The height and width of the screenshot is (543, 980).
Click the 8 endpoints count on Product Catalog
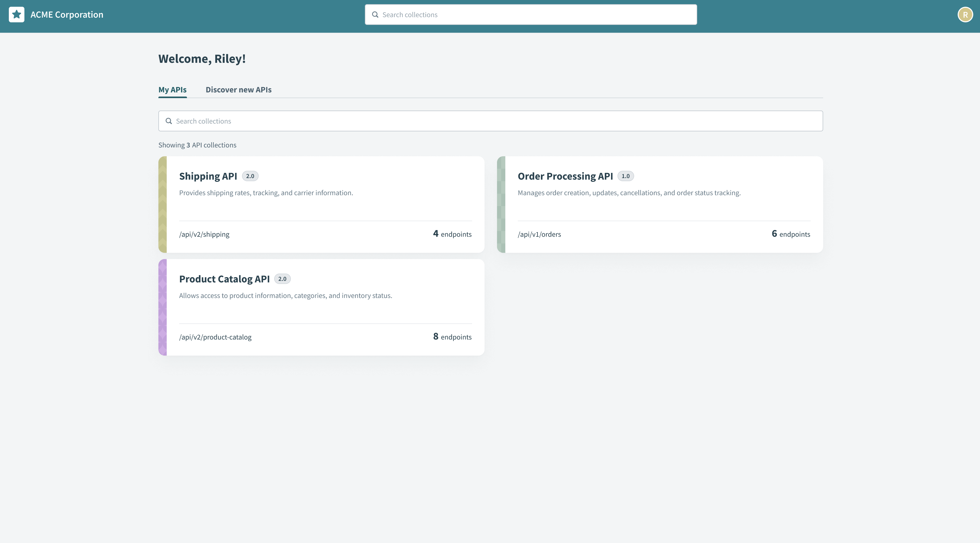tap(452, 337)
